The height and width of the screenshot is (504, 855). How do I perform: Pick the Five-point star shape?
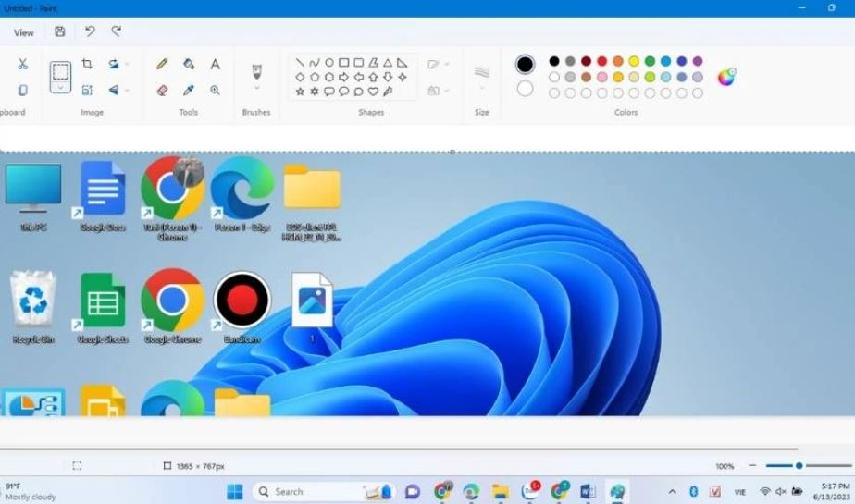click(x=300, y=92)
